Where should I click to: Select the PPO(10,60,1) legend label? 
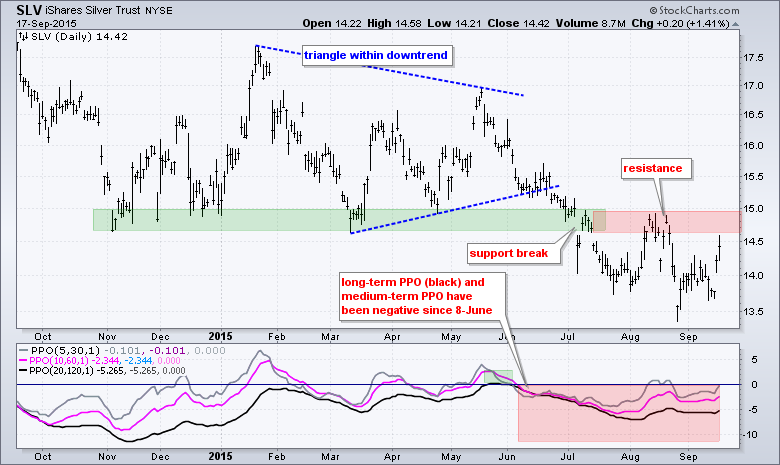(60, 361)
